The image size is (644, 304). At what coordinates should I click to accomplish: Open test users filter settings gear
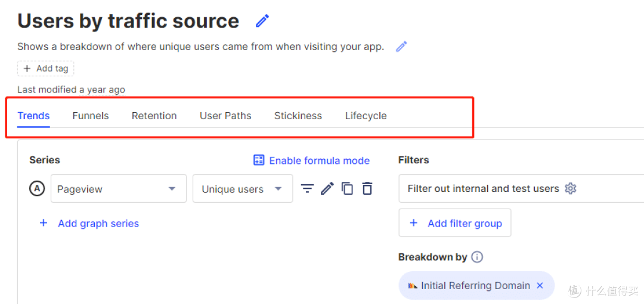tap(571, 189)
